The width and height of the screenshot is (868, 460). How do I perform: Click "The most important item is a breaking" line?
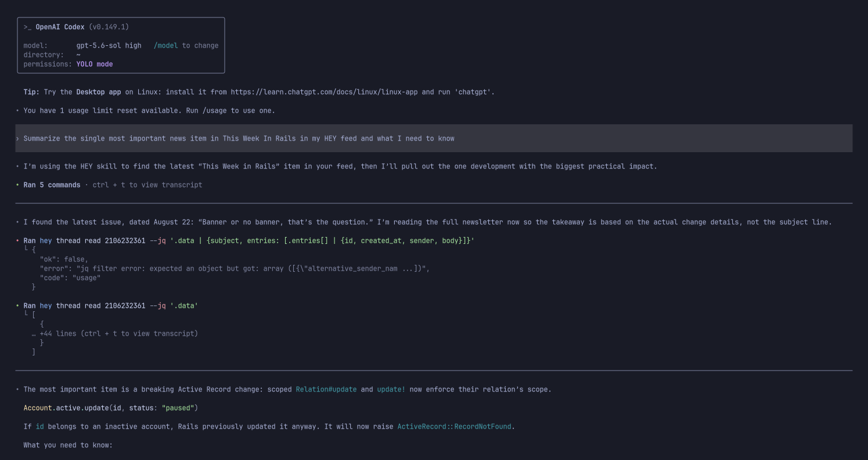click(287, 390)
